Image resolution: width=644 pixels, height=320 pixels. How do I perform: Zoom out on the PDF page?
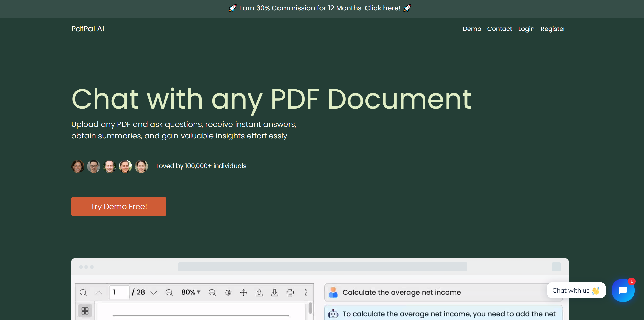(x=169, y=293)
